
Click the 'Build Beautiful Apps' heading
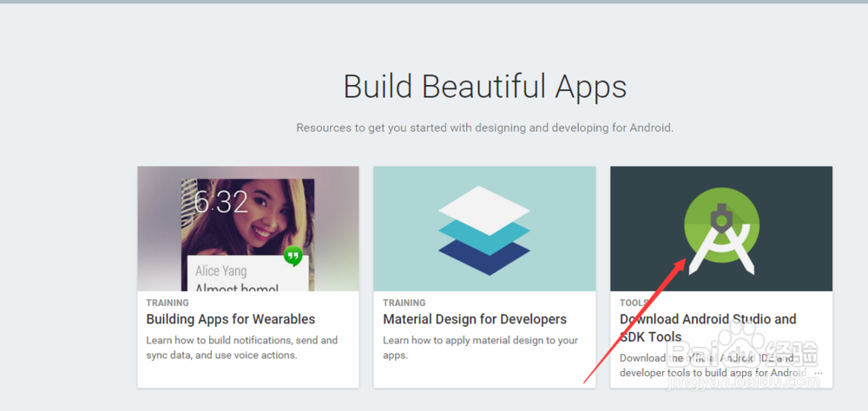485,87
